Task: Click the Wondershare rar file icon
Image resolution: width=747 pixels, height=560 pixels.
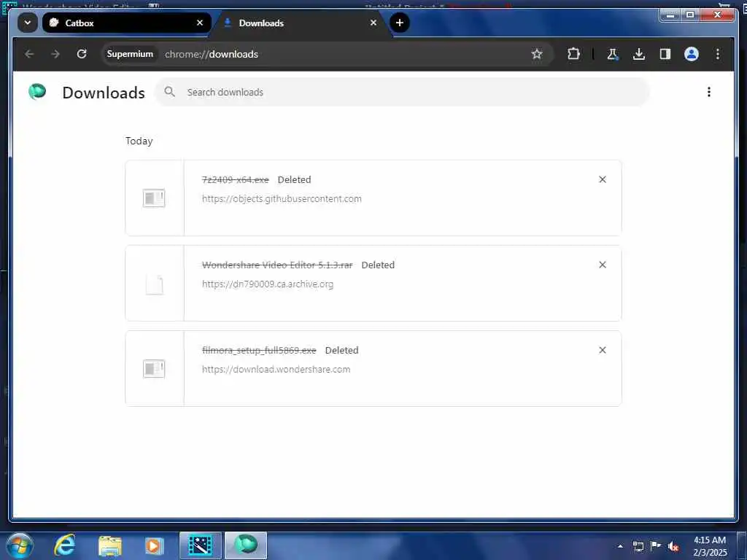Action: click(154, 284)
